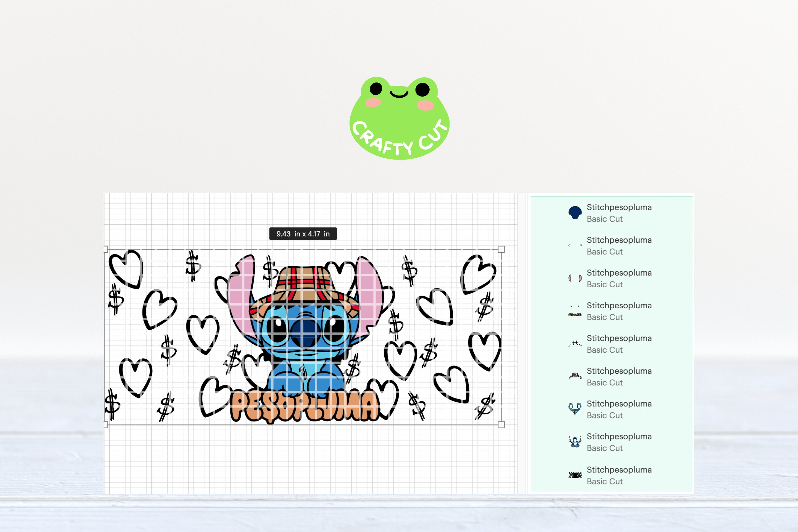
Task: Click the 9.43 in x 4.17 in dimension badge
Action: (x=303, y=234)
